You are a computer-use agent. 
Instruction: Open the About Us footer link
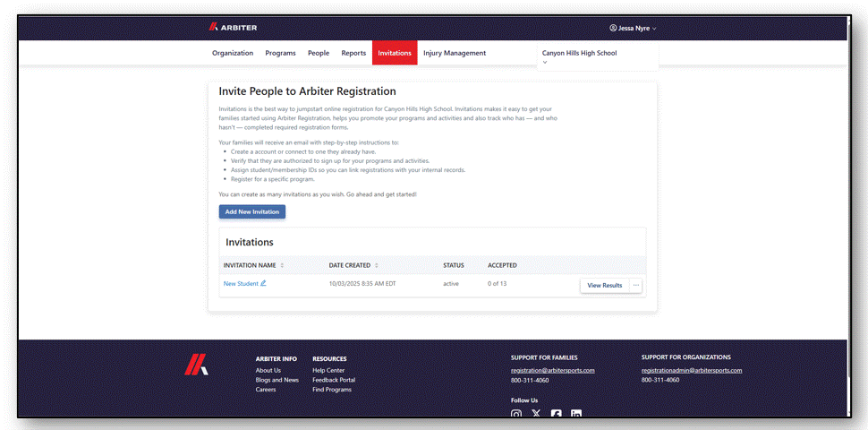tap(268, 370)
